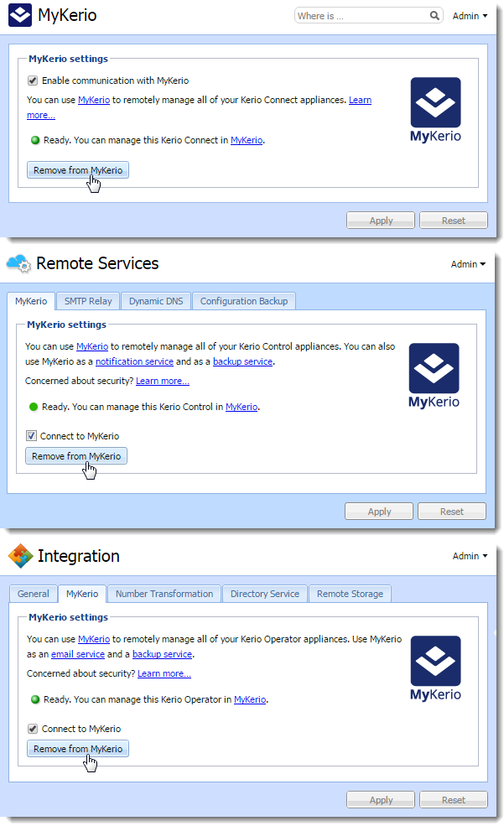Select the MyKerio tab in Remote Services
This screenshot has width=504, height=826.
[30, 301]
